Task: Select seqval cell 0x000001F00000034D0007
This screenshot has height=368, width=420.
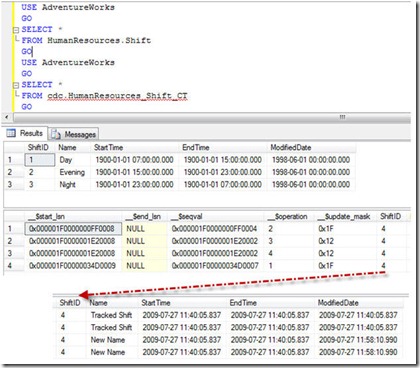Action: pyautogui.click(x=216, y=266)
